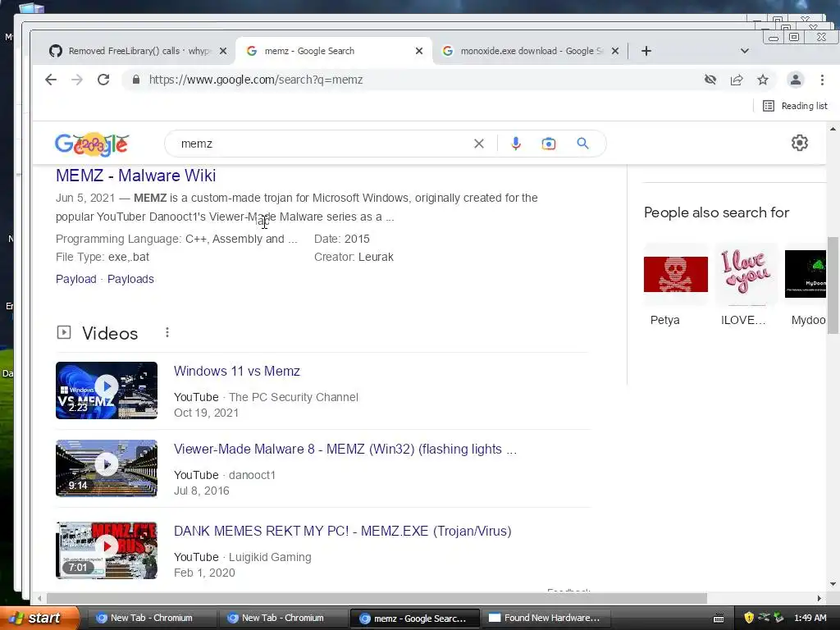Viewport: 840px width, 630px height.
Task: Open Videos section three-dot options
Action: coord(167,333)
